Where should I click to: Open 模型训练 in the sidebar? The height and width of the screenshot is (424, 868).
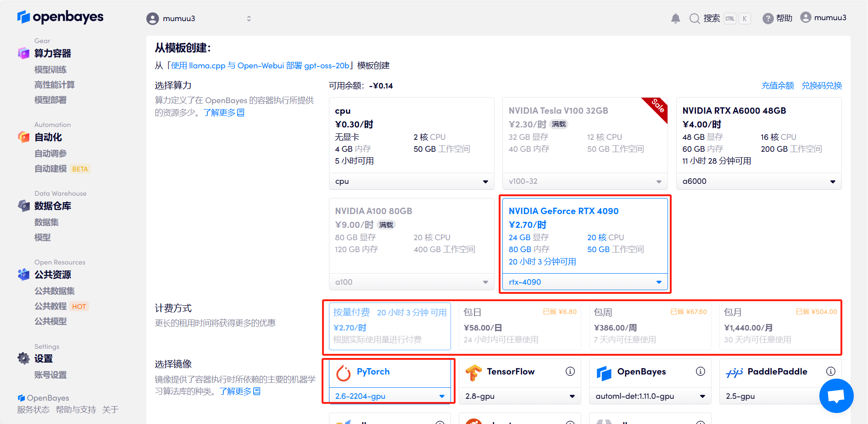pyautogui.click(x=50, y=70)
